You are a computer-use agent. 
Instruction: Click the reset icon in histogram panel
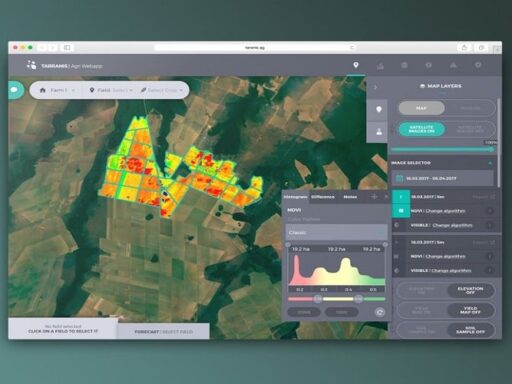pos(380,312)
